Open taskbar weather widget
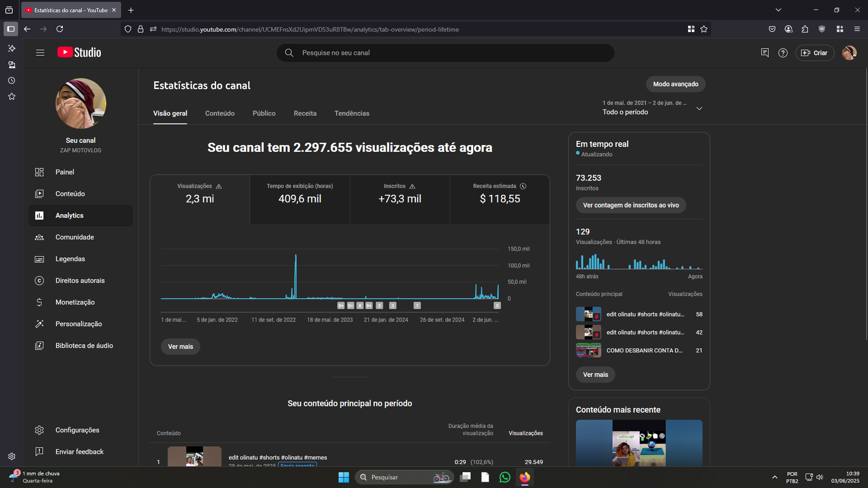868x488 pixels. coord(35,477)
